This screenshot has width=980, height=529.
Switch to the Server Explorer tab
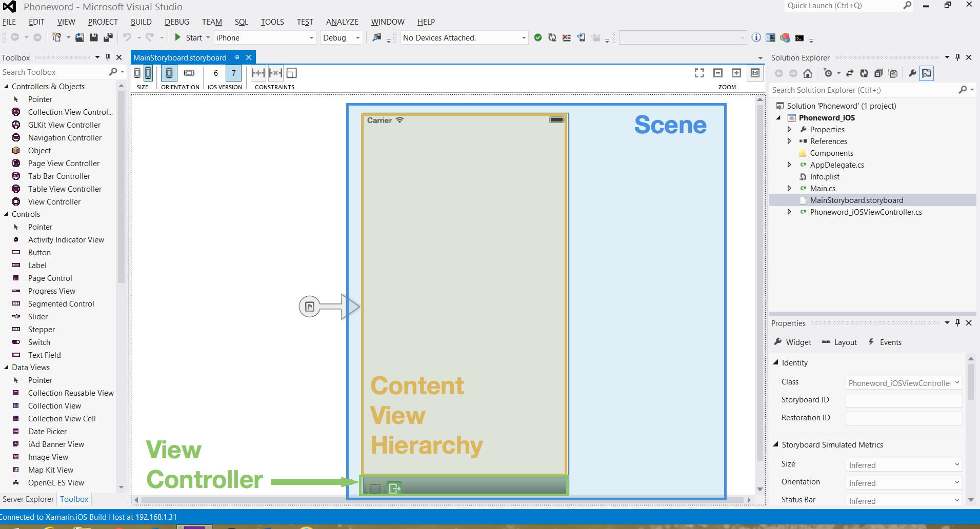28,499
